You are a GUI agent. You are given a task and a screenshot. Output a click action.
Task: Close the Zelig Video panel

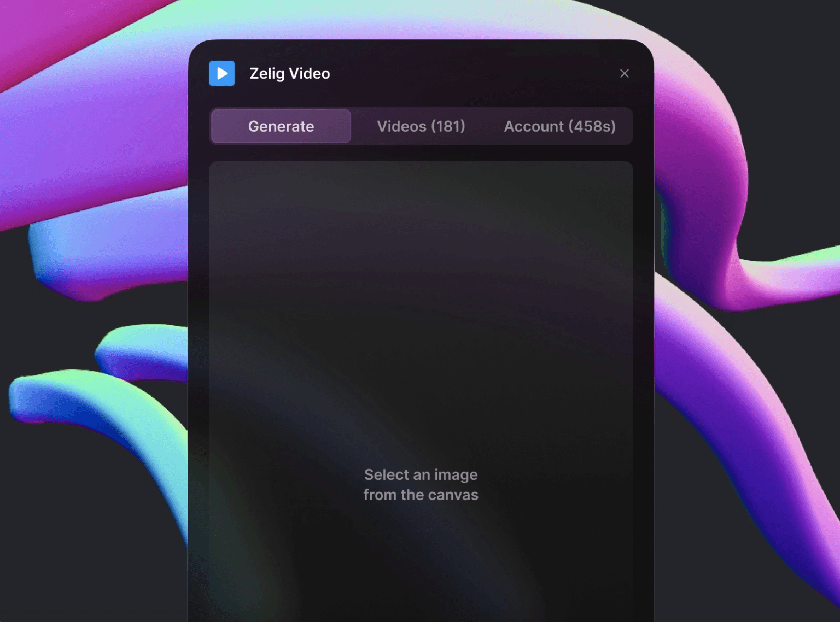(x=624, y=73)
